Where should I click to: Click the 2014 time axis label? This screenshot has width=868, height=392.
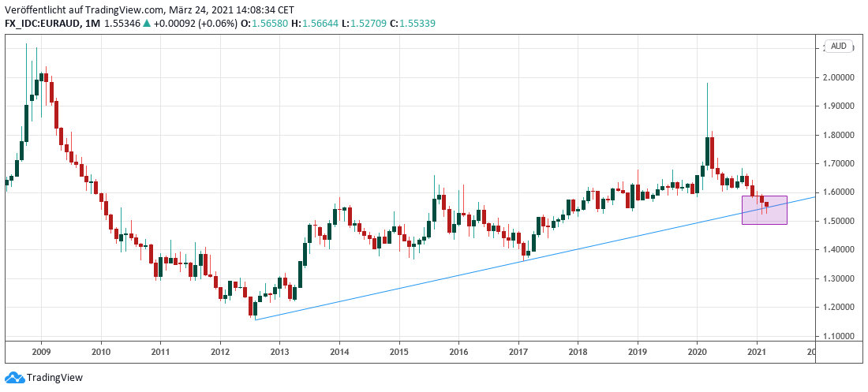pos(339,352)
